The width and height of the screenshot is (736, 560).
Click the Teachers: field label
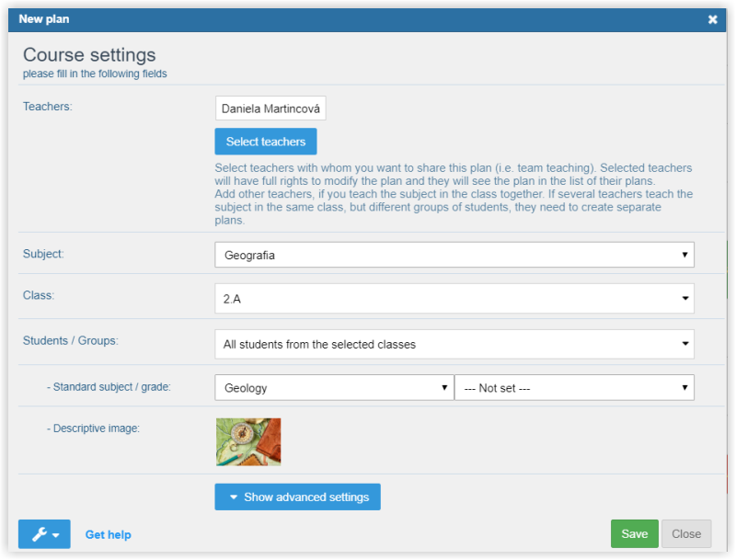[x=47, y=106]
